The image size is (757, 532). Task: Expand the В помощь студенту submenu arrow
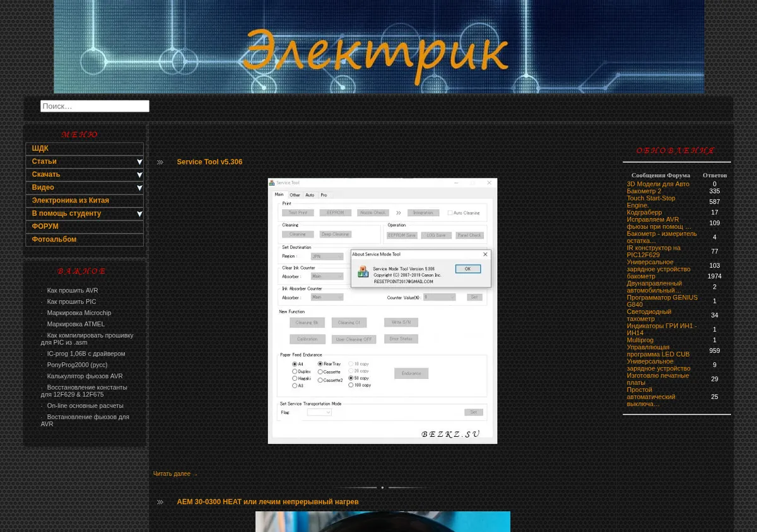pos(139,214)
